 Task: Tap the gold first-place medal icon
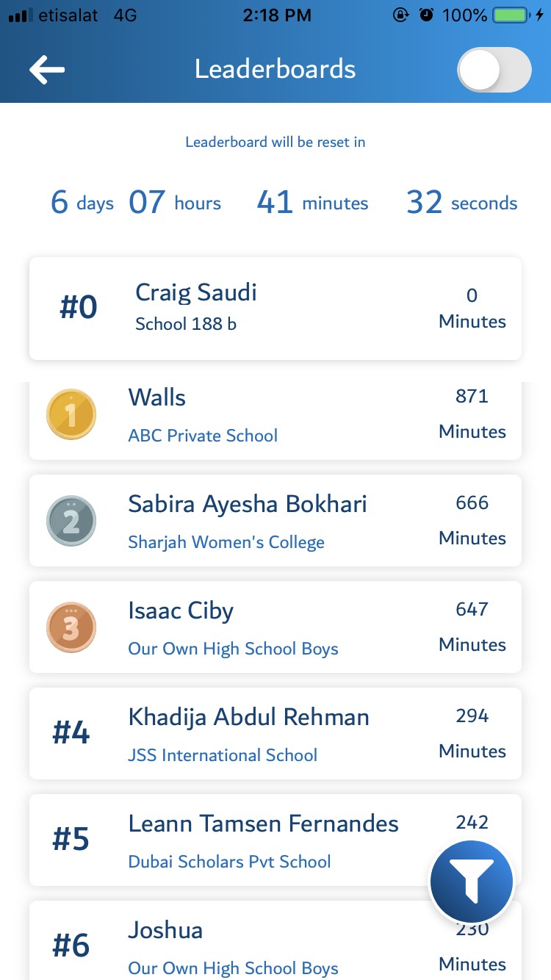point(71,414)
